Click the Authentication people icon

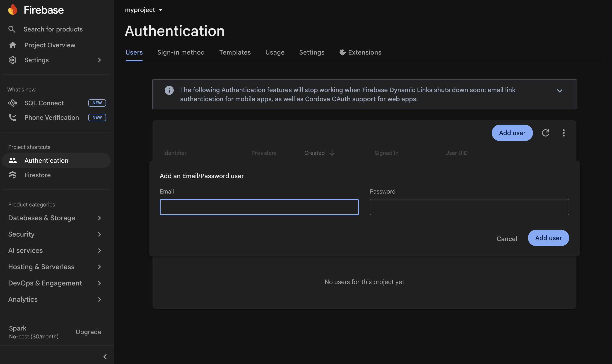click(12, 160)
